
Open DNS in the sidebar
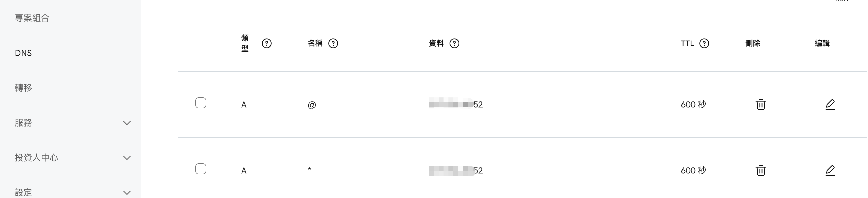coord(23,53)
